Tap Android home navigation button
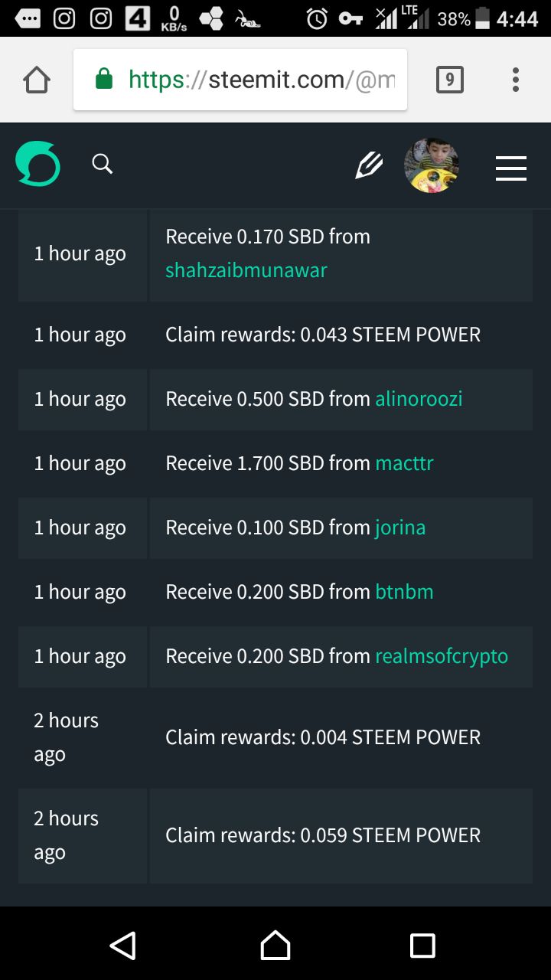Screen dimensions: 551x980 point(275,946)
